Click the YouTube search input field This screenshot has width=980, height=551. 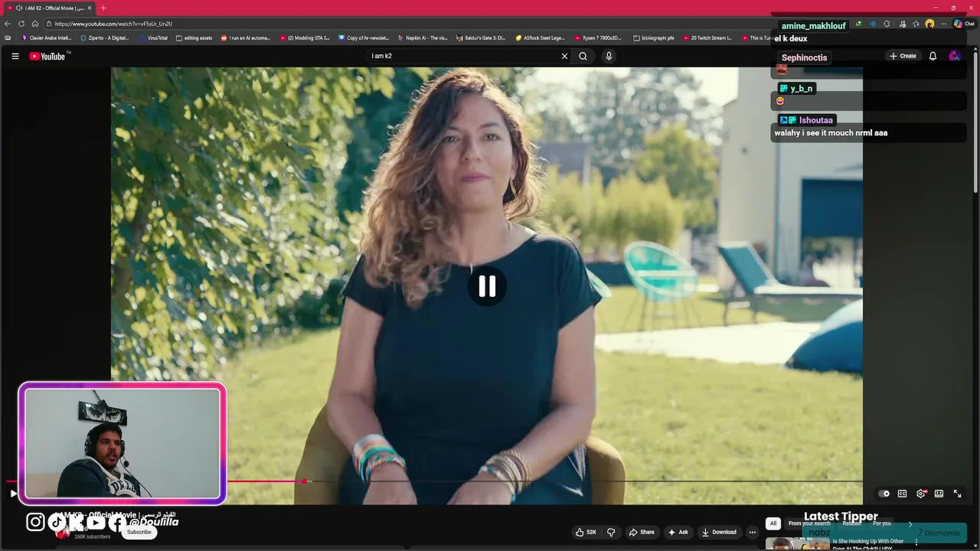[462, 56]
